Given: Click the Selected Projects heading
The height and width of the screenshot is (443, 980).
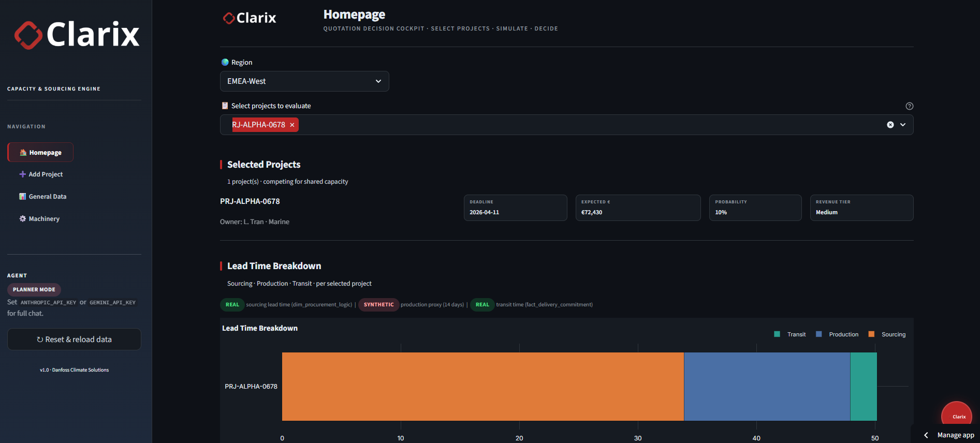Looking at the screenshot, I should click(264, 165).
